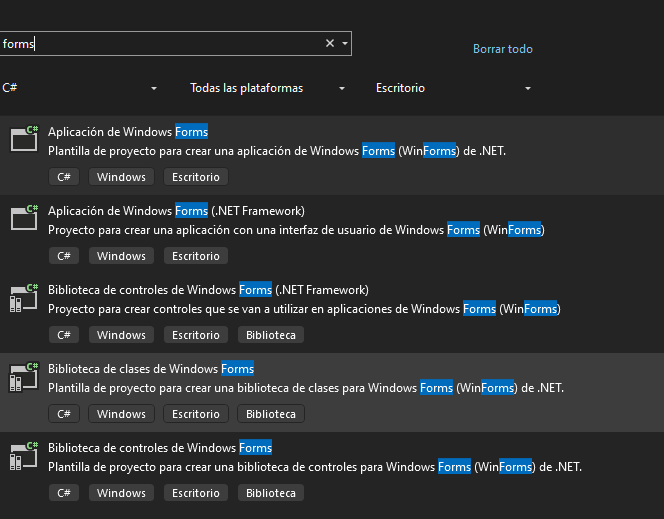Image resolution: width=664 pixels, height=519 pixels.
Task: Clear the search box with the X icon
Action: coord(330,43)
